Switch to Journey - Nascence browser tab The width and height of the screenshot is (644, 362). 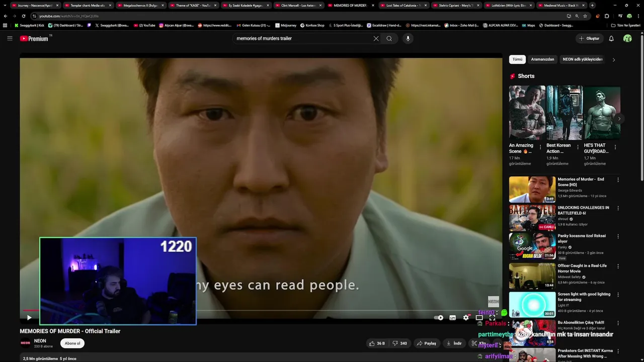pyautogui.click(x=35, y=5)
